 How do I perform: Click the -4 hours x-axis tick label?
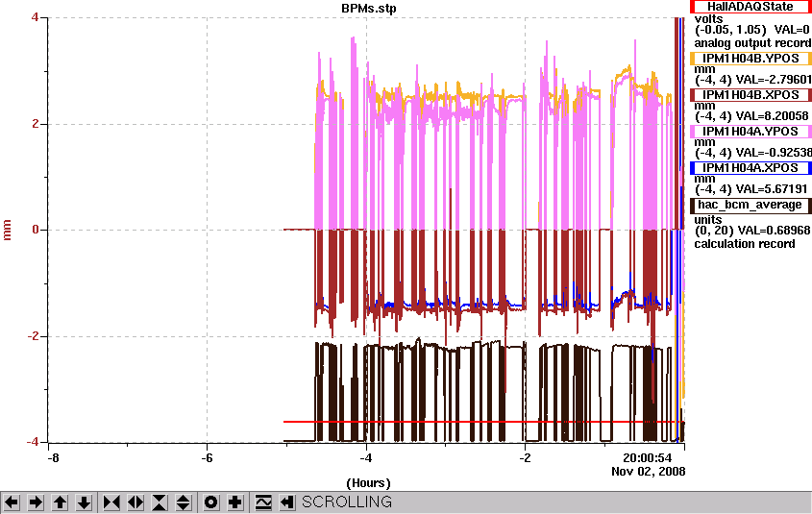coord(366,458)
